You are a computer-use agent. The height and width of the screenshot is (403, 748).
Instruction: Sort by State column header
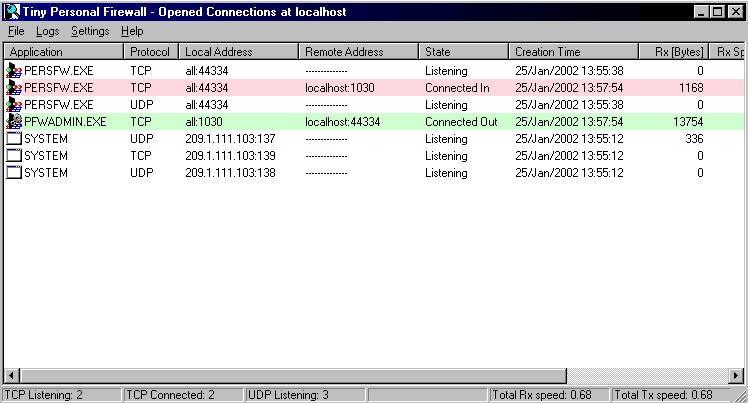pos(463,52)
